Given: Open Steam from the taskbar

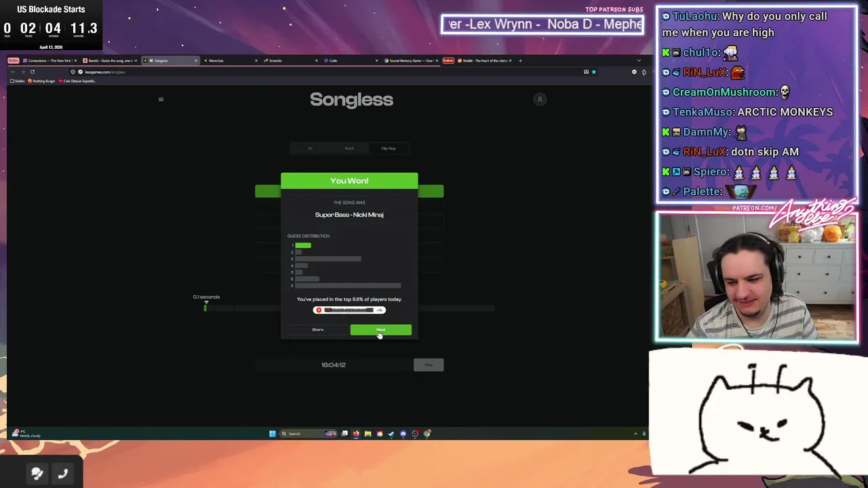Looking at the screenshot, I should tap(391, 434).
